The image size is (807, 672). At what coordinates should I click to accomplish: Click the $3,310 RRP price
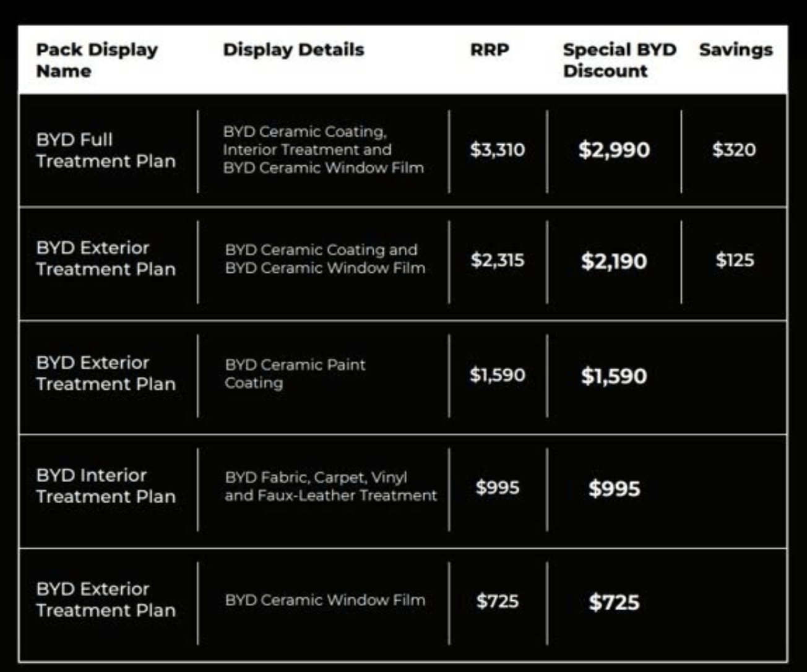coord(497,150)
